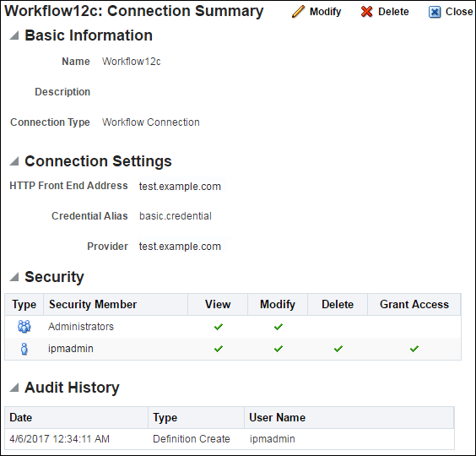The width and height of the screenshot is (476, 456).
Task: Click the security table Type header
Action: point(24,304)
